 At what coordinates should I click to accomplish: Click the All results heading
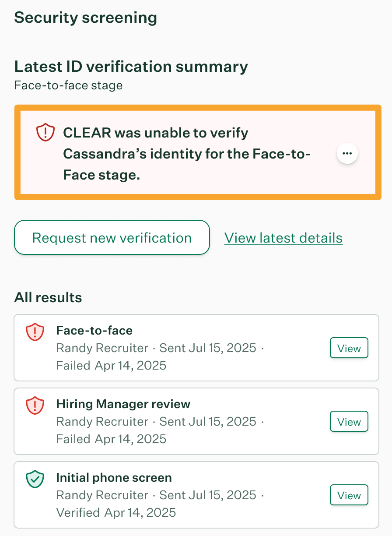pyautogui.click(x=48, y=298)
